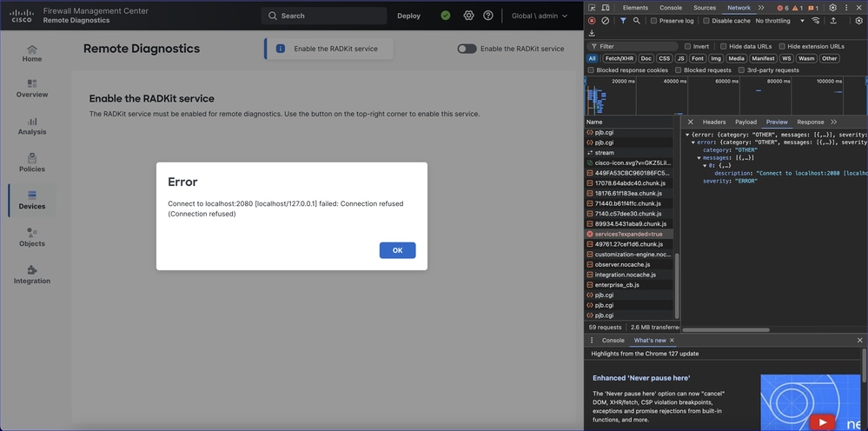Check the Blocked requests checkbox
The image size is (868, 431).
point(679,70)
